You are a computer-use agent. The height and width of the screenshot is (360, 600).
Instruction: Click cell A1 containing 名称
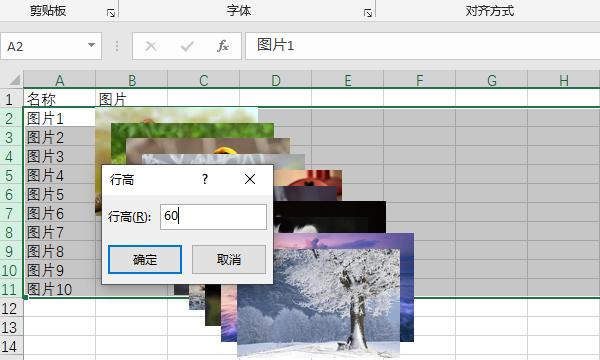point(59,98)
